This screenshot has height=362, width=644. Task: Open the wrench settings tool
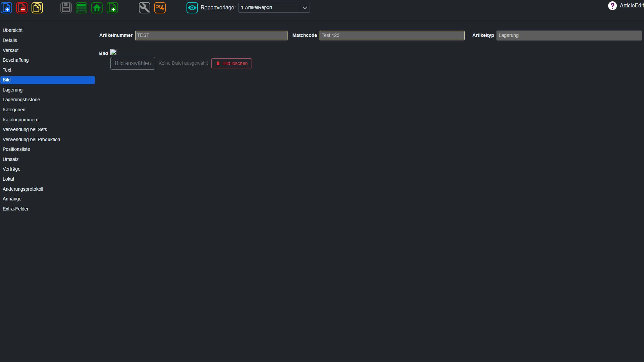[145, 8]
